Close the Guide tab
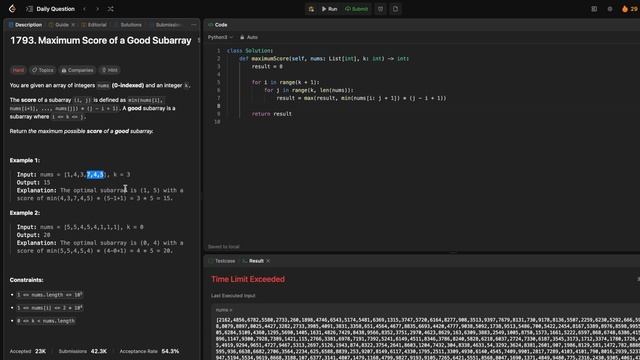640x360 pixels. 73,24
